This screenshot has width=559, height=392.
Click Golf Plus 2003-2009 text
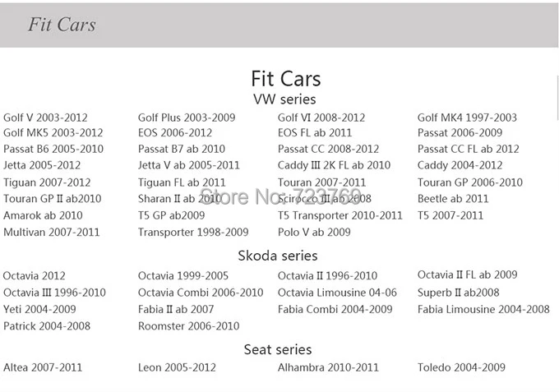click(187, 118)
